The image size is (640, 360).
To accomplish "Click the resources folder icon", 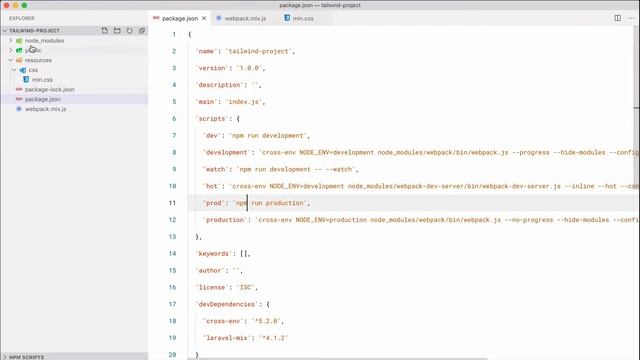I will [19, 60].
